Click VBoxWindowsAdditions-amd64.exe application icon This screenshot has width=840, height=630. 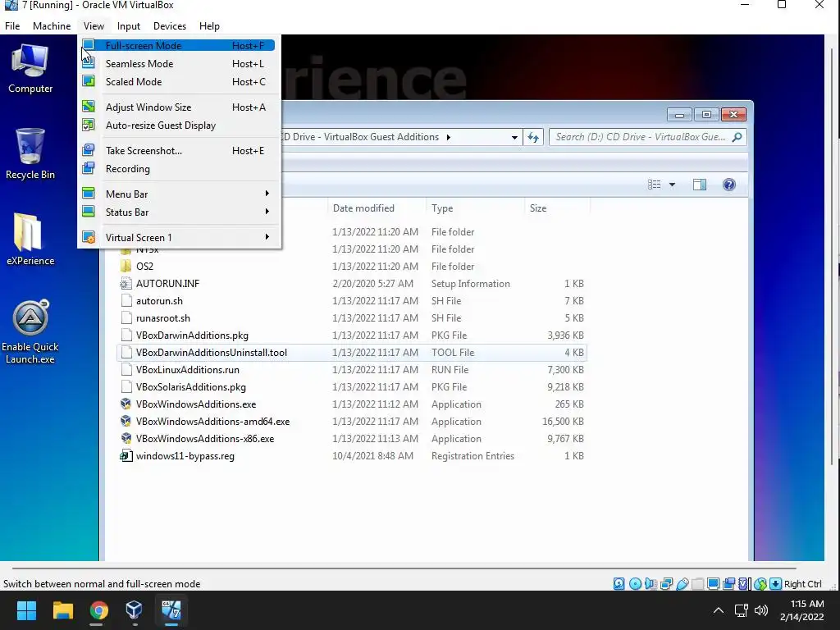coord(126,421)
